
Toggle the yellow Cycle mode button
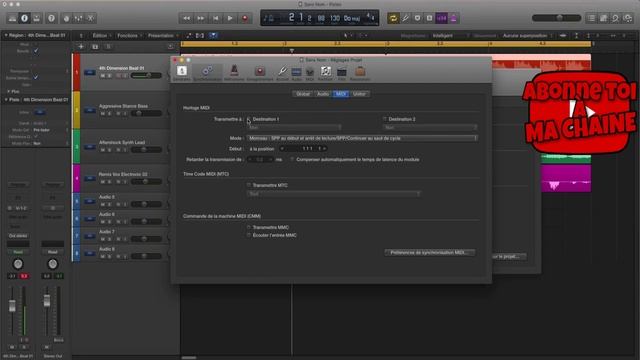point(393,18)
